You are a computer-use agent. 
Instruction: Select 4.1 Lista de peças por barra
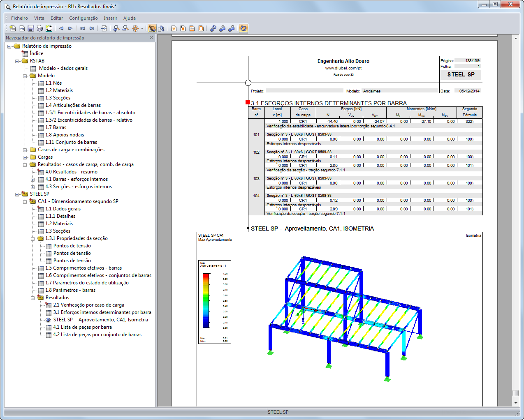tap(82, 327)
